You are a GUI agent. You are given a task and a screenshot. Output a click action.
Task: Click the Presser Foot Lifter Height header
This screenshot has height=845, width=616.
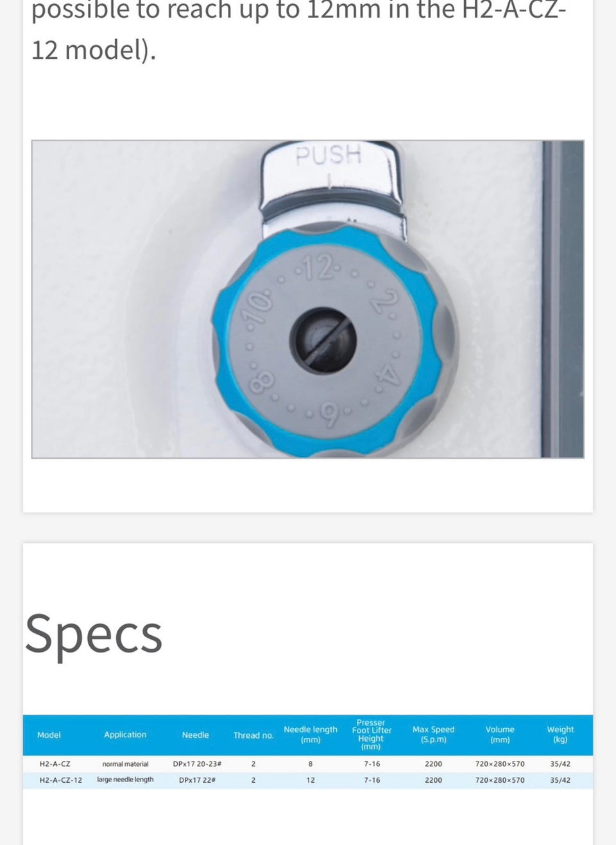tap(372, 735)
